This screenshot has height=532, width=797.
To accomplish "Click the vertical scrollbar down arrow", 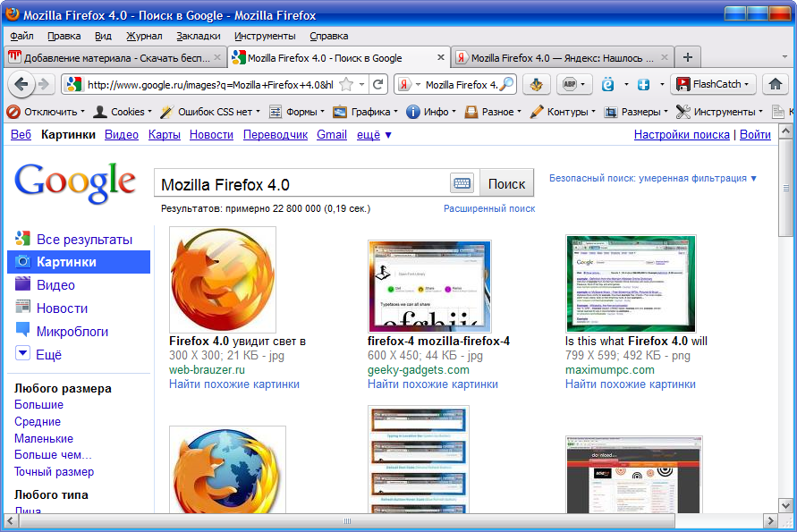I will click(785, 505).
